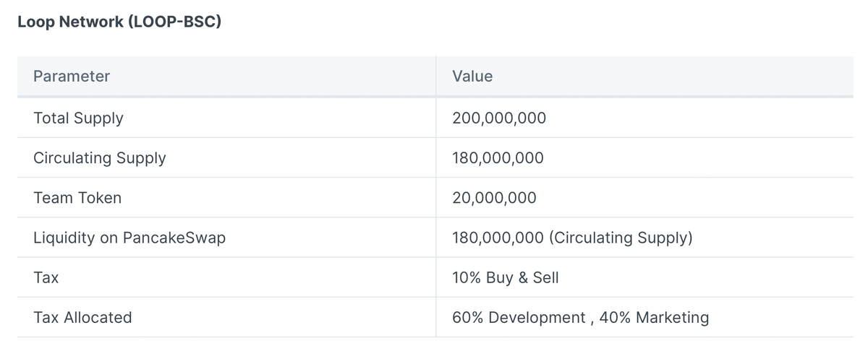
Task: Select the Tax Allocated row label
Action: 82,317
